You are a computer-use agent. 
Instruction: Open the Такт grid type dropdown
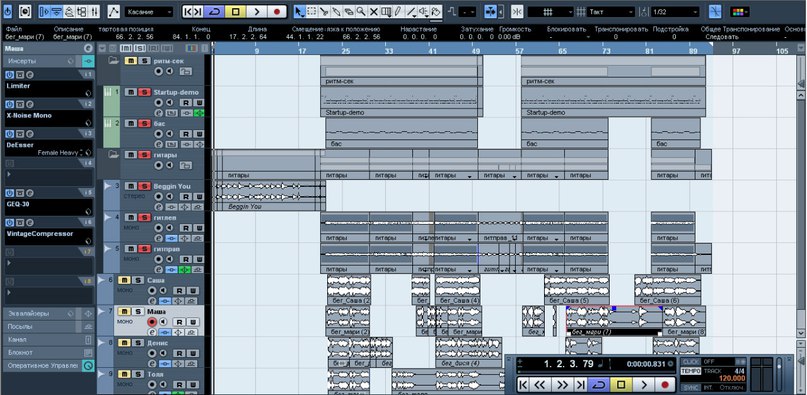(611, 11)
